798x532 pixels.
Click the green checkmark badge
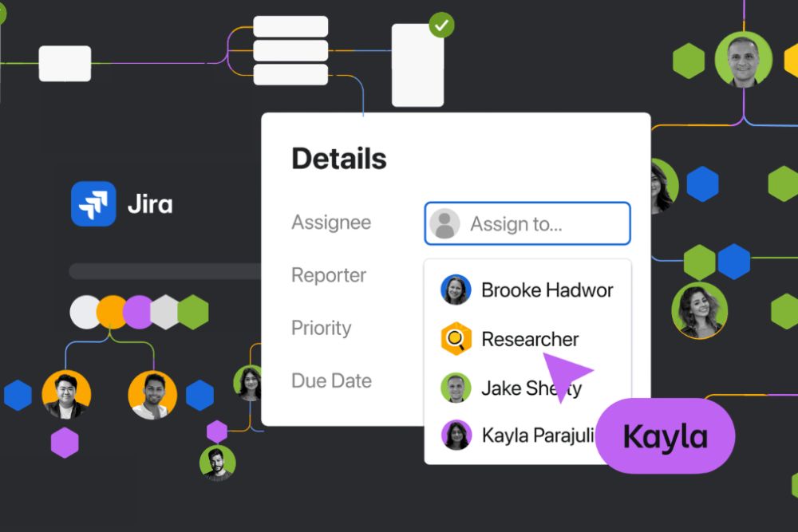click(x=441, y=25)
